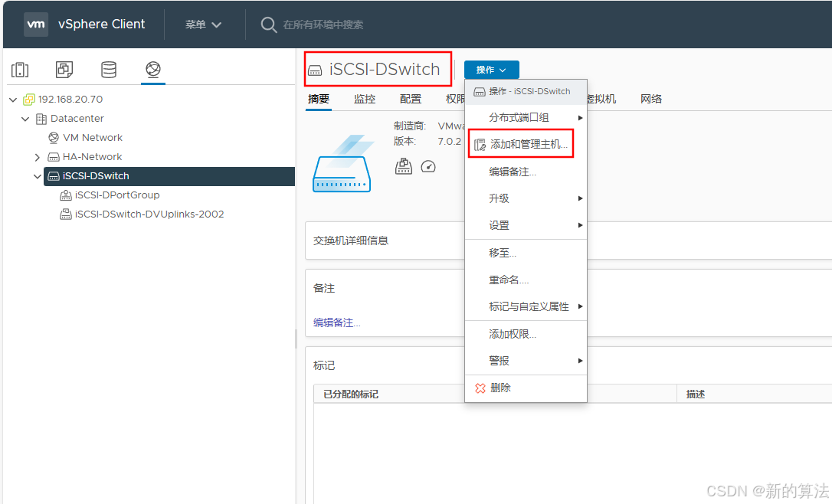Click the add and manage hosts icon
Viewport: 832px width, 504px height.
[480, 144]
